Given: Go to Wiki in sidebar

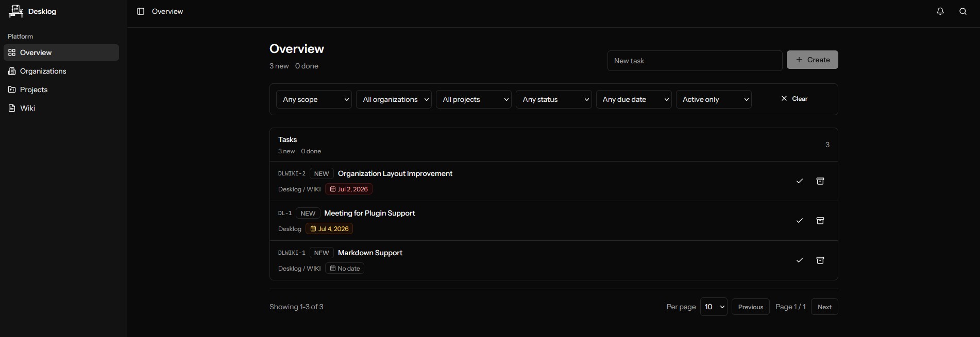Looking at the screenshot, I should tap(61, 108).
